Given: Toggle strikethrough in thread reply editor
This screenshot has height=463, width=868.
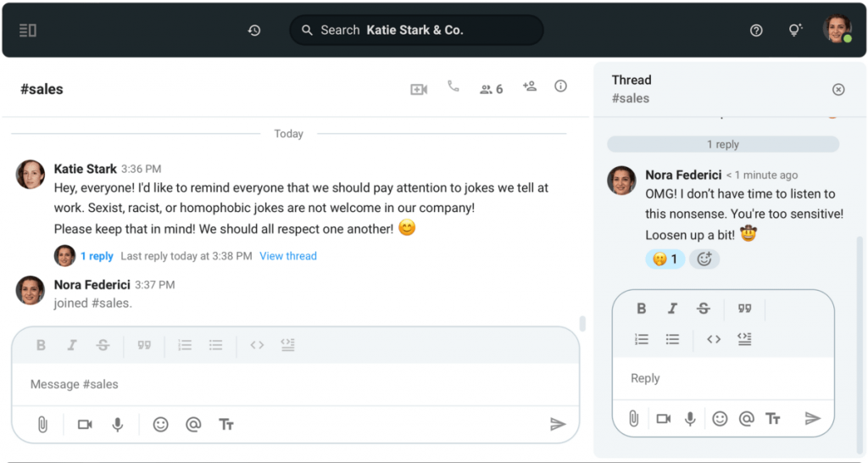Looking at the screenshot, I should [703, 310].
